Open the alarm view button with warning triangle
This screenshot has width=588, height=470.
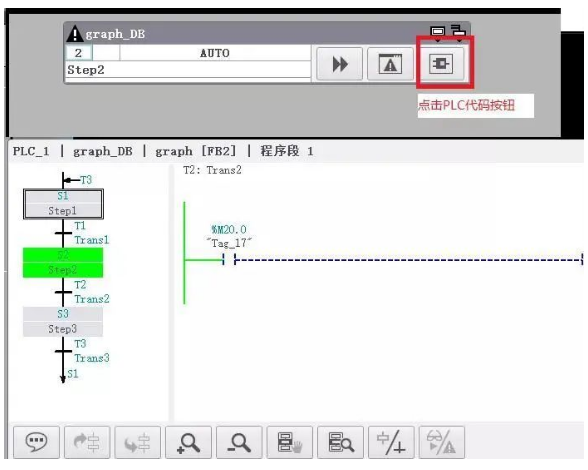click(390, 64)
